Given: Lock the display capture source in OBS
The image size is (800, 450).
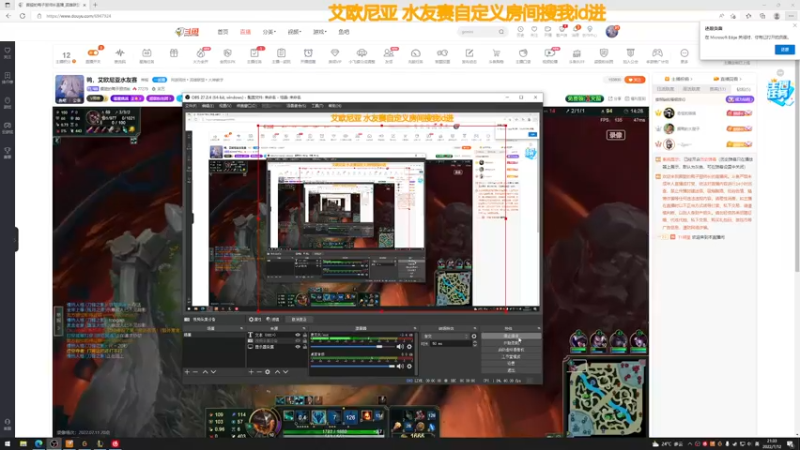Looking at the screenshot, I should click(x=305, y=347).
